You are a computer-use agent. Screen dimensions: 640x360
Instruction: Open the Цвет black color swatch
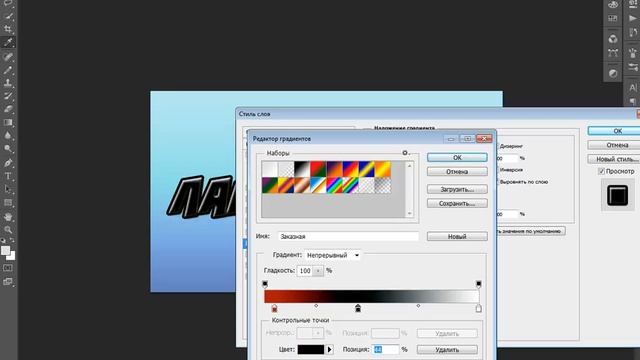[311, 349]
